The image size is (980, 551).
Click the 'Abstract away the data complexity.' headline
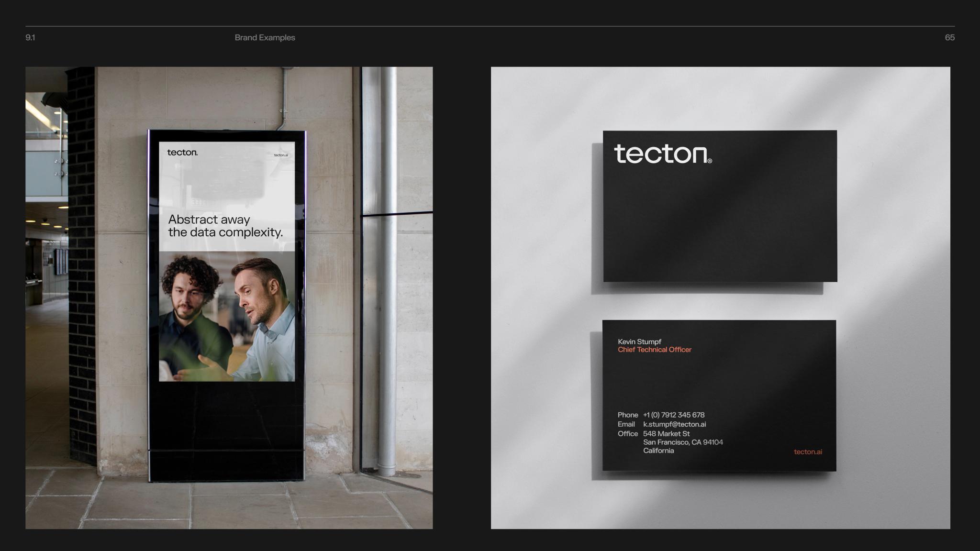[x=225, y=226]
